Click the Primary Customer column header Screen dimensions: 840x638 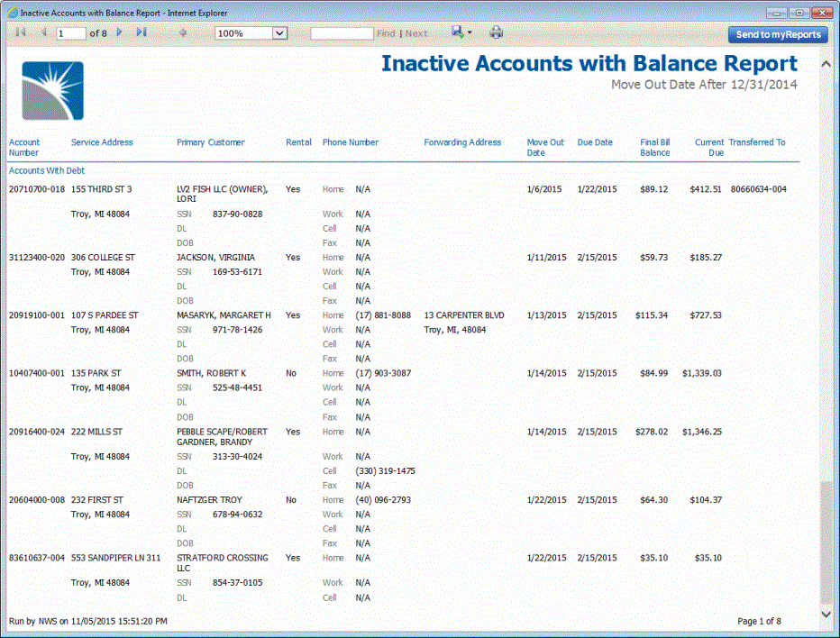pos(211,142)
